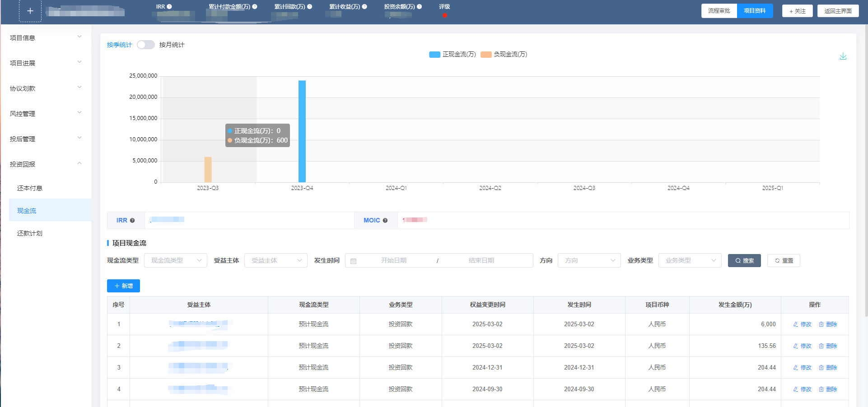
Task: Click help icon next to 累计付款金额(万)
Action: 255,6
